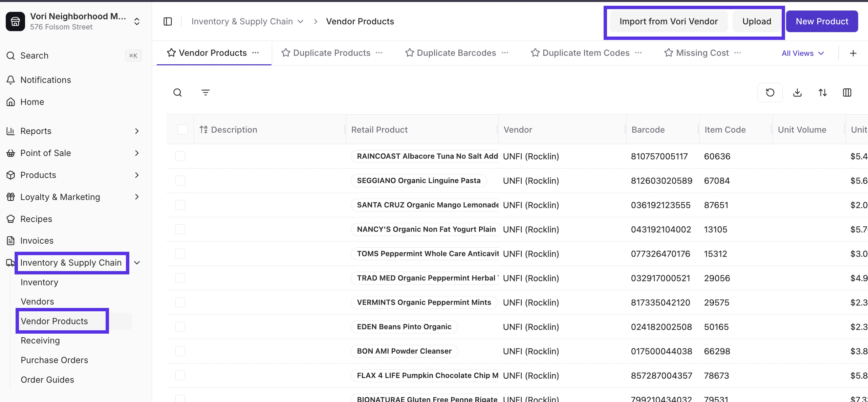
Task: Add a new view with plus icon
Action: point(853,53)
